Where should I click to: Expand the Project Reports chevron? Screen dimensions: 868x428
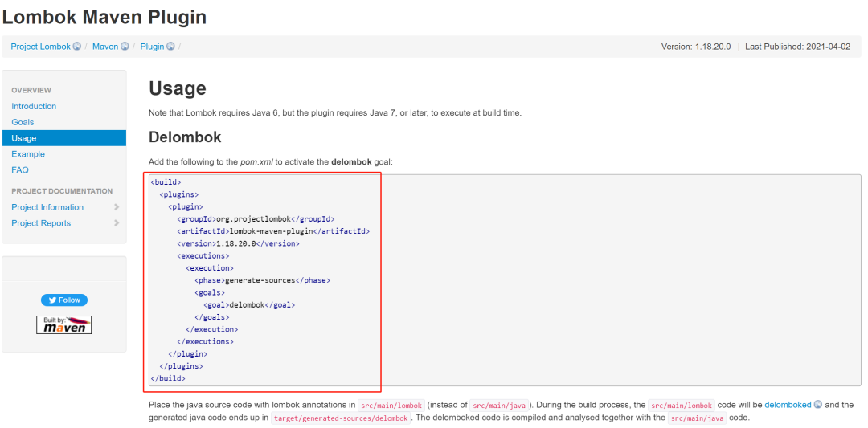117,223
